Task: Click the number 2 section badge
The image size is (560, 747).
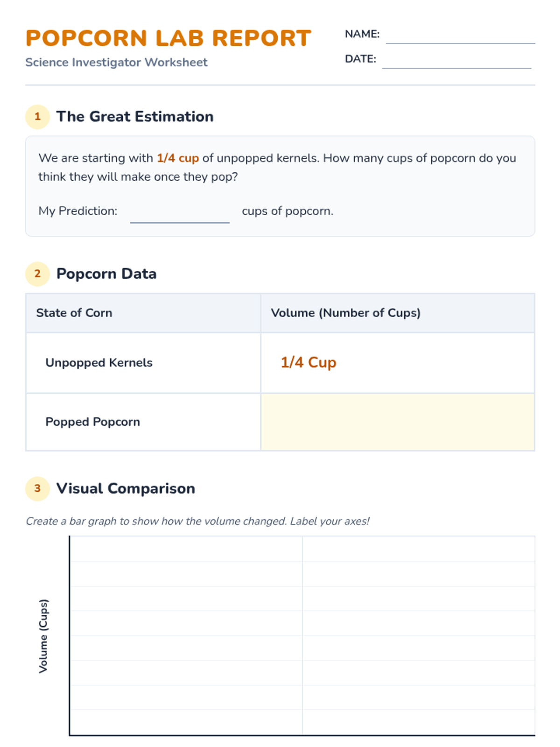Action: click(37, 274)
